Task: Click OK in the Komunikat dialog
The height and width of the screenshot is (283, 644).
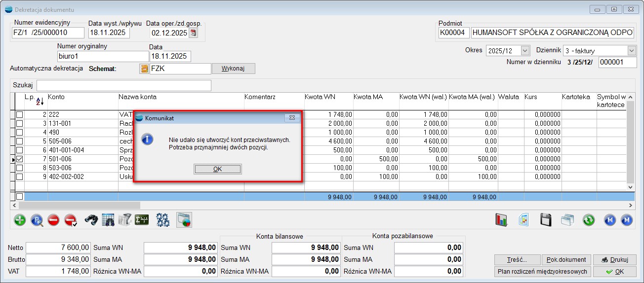Action: point(218,169)
